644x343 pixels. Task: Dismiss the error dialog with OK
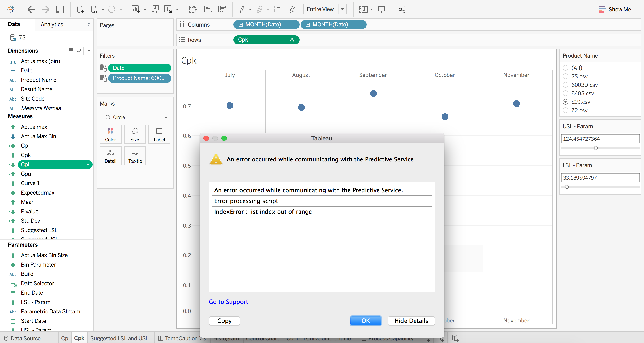366,321
